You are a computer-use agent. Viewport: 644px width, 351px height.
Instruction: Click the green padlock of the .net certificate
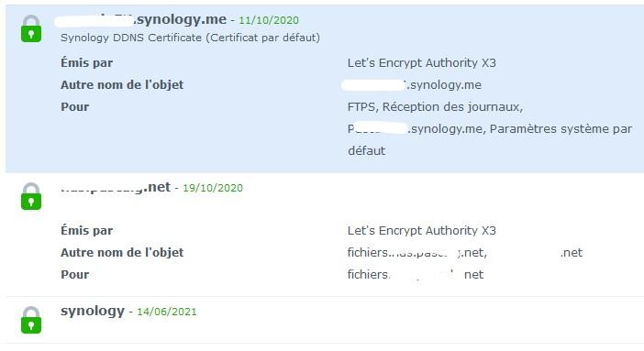[31, 196]
